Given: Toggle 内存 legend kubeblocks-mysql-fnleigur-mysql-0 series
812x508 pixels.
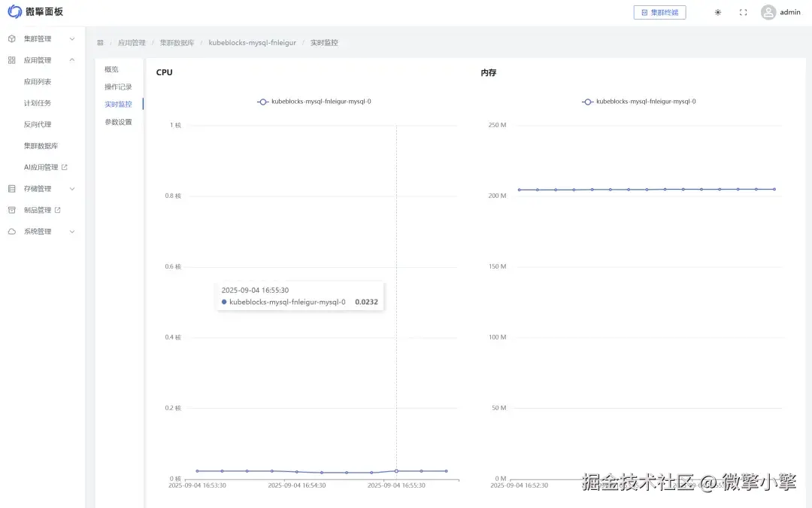Looking at the screenshot, I should (639, 102).
